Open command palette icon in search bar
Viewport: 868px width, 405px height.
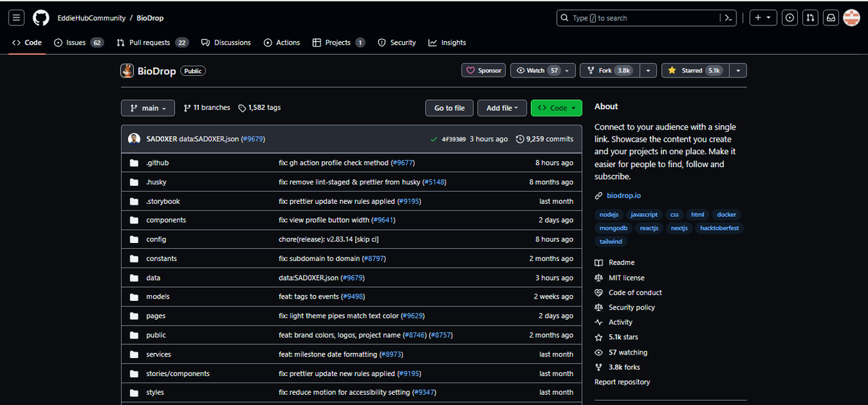tap(730, 18)
